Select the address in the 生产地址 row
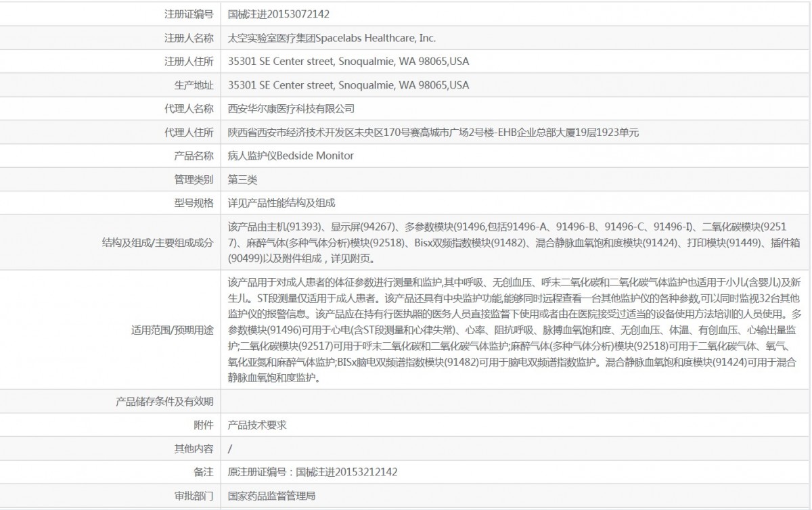The height and width of the screenshot is (510, 812). click(x=348, y=85)
